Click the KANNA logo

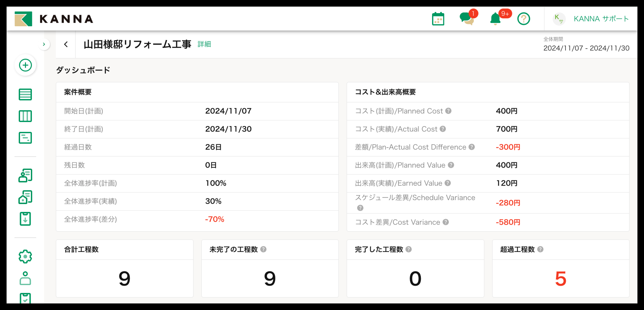(x=54, y=19)
